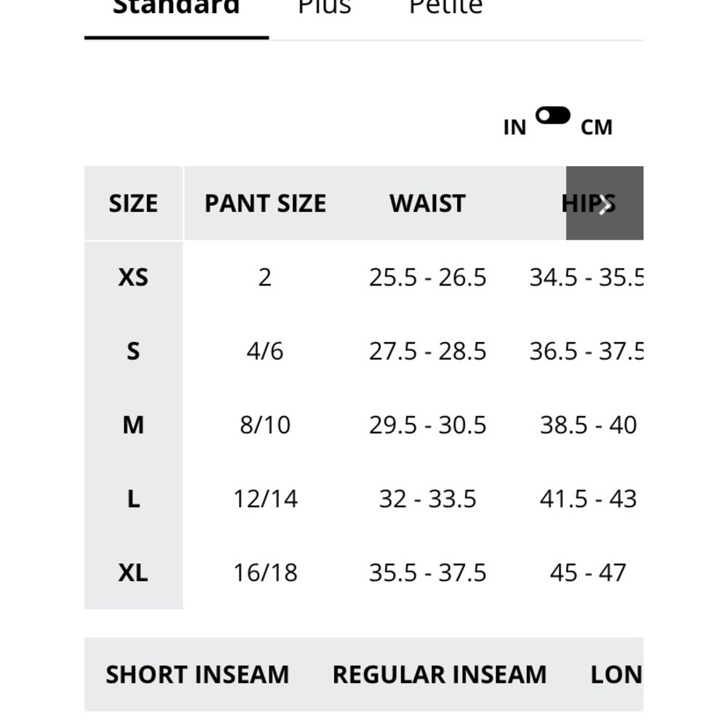Click pant size 12/14 cell
Image resolution: width=728 pixels, height=728 pixels.
(x=266, y=499)
